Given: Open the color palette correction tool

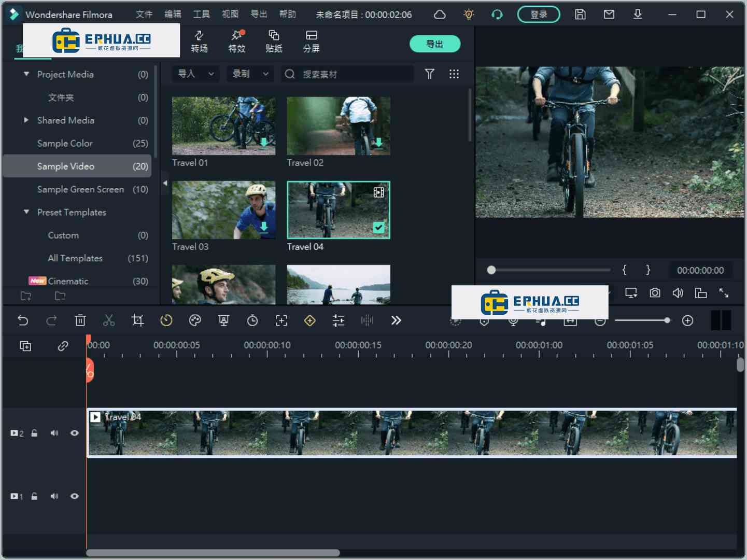Looking at the screenshot, I should 195,320.
